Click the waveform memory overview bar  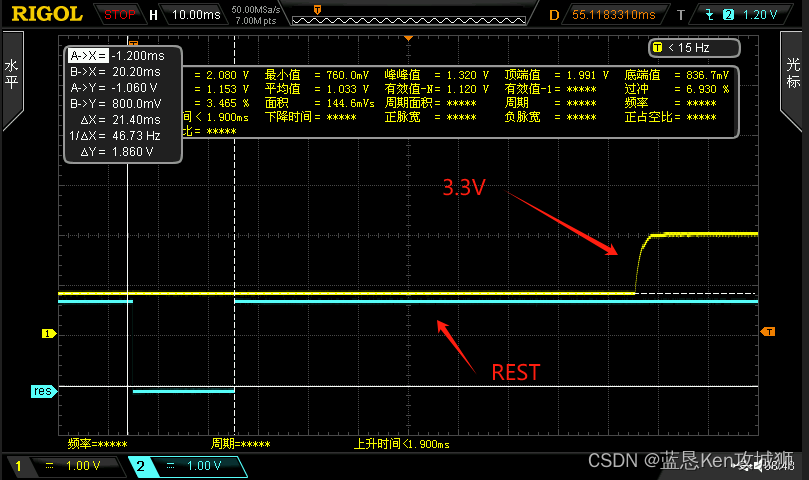[x=409, y=21]
